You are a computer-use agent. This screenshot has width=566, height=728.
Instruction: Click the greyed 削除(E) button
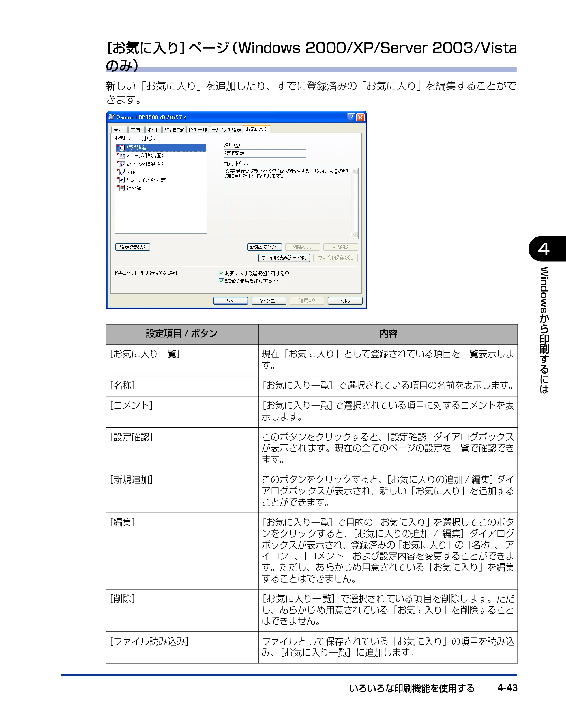[x=341, y=247]
